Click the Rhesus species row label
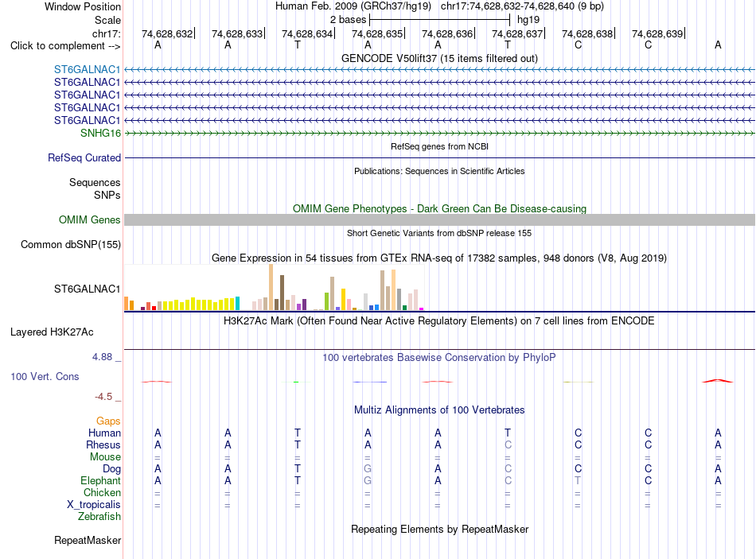This screenshot has width=756, height=559. point(103,444)
